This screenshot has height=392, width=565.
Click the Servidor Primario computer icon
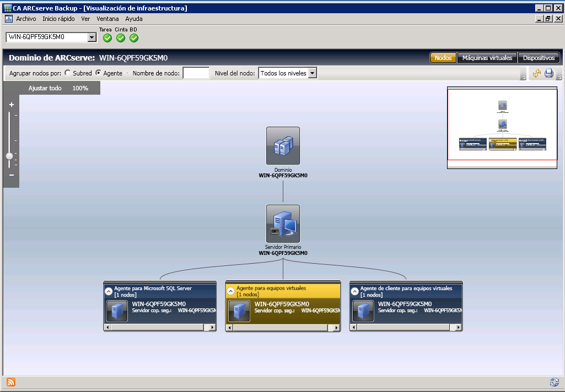click(283, 224)
